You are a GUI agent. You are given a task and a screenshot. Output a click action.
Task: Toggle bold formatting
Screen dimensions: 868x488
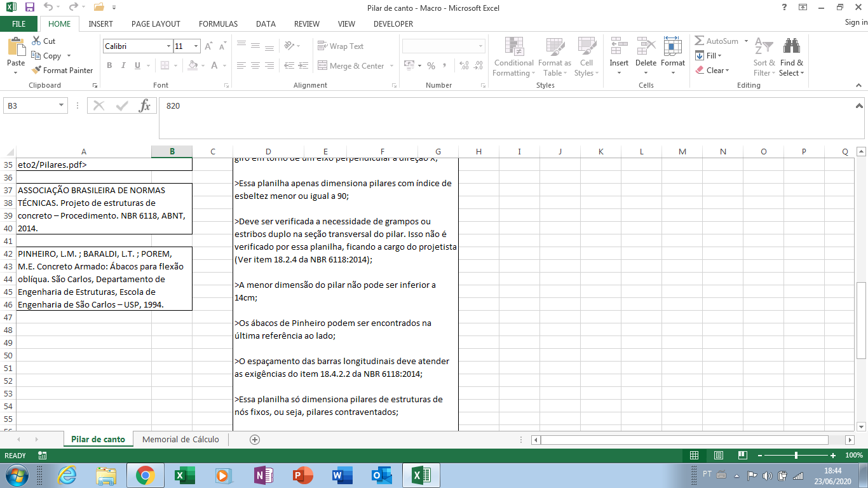109,65
